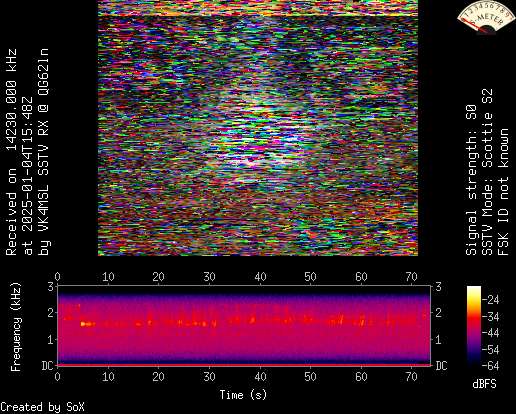516x414 pixels.
Task: Click the 'Signal strength: S0' text
Action: click(471, 180)
